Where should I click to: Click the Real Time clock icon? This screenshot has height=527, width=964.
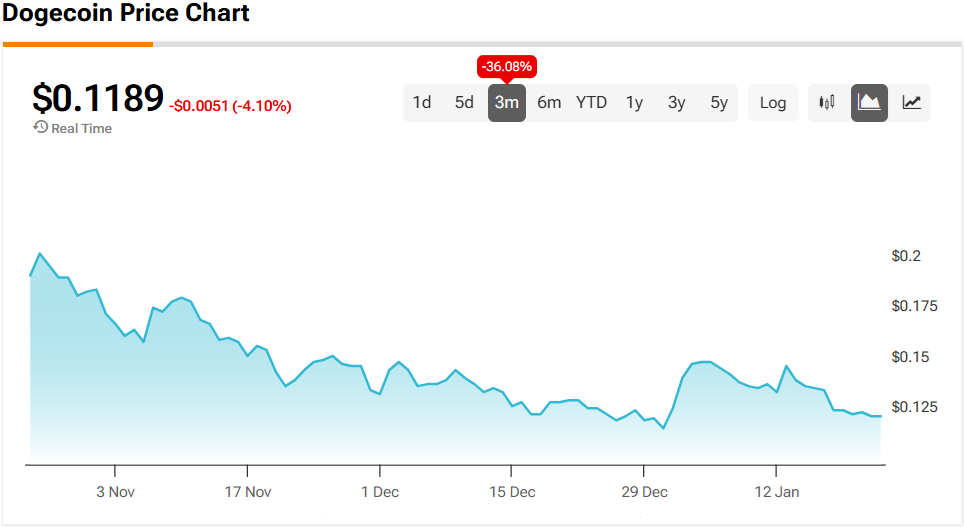click(x=40, y=127)
